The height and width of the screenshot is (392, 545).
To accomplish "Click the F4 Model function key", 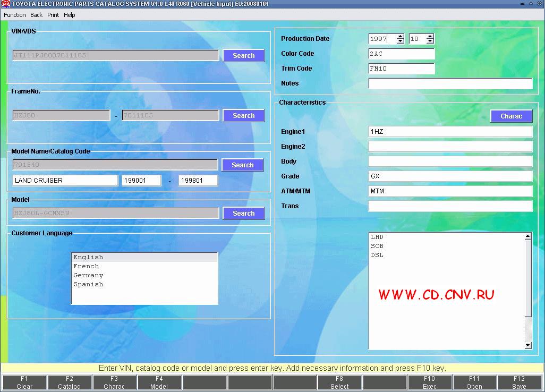I will click(159, 382).
